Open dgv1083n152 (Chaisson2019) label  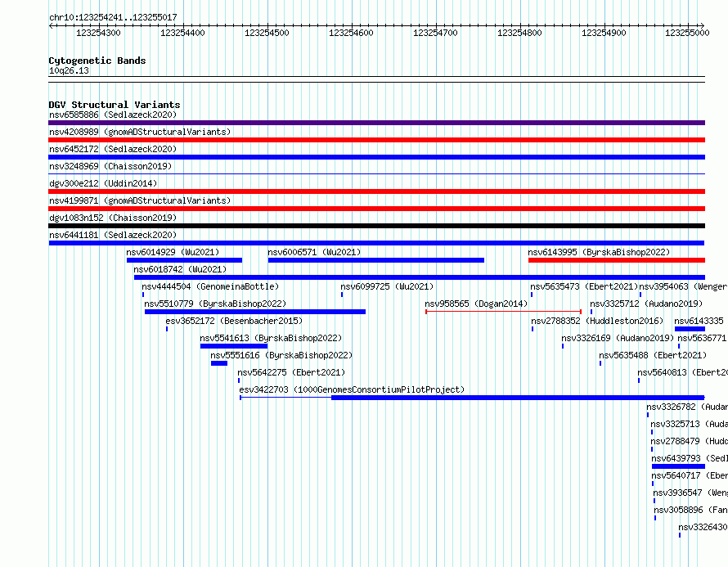pos(113,218)
